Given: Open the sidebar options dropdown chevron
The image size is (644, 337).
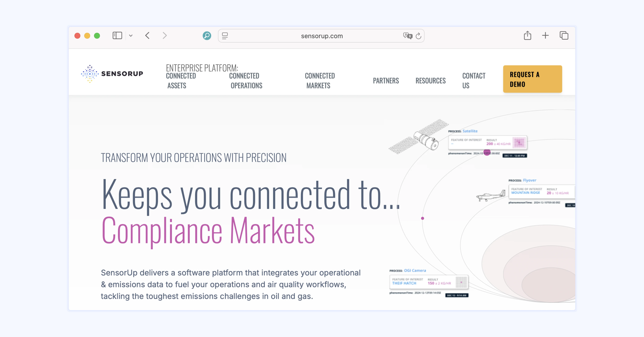Looking at the screenshot, I should (x=131, y=36).
